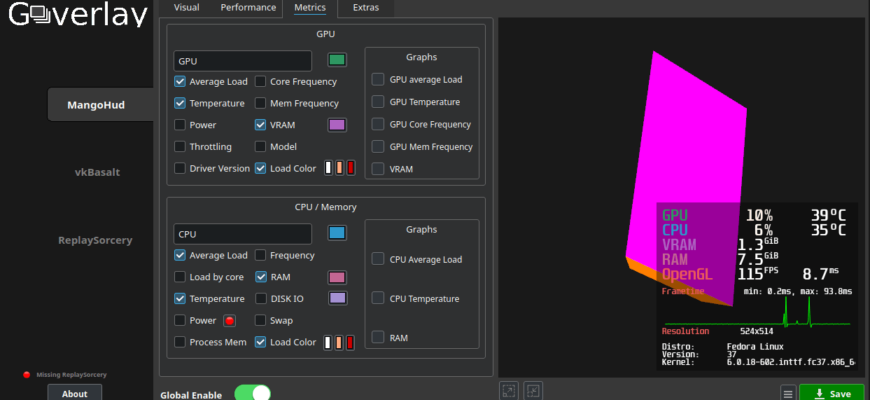This screenshot has width=870, height=400.
Task: Click the white GPU load color swatch
Action: pyautogui.click(x=328, y=168)
